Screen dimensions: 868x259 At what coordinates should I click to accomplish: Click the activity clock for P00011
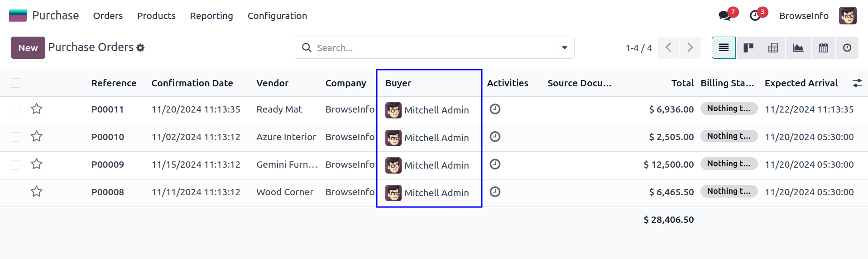point(495,109)
